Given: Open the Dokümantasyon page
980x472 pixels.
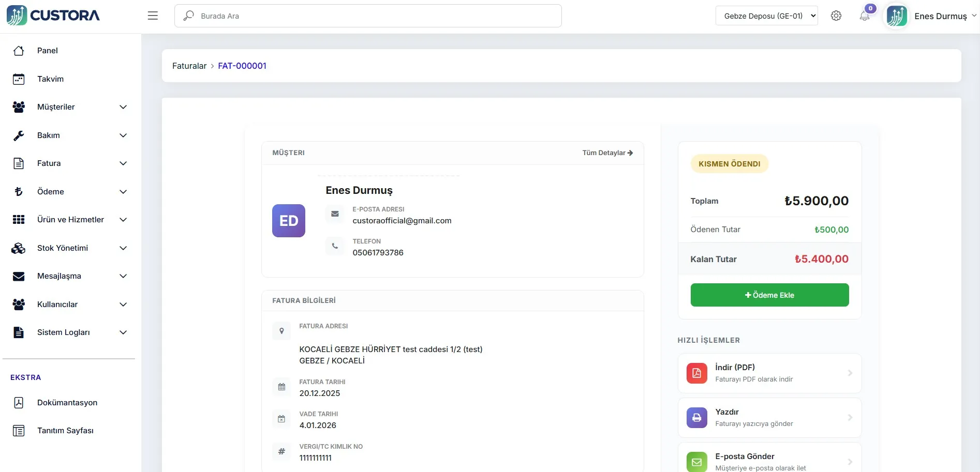Looking at the screenshot, I should point(67,403).
